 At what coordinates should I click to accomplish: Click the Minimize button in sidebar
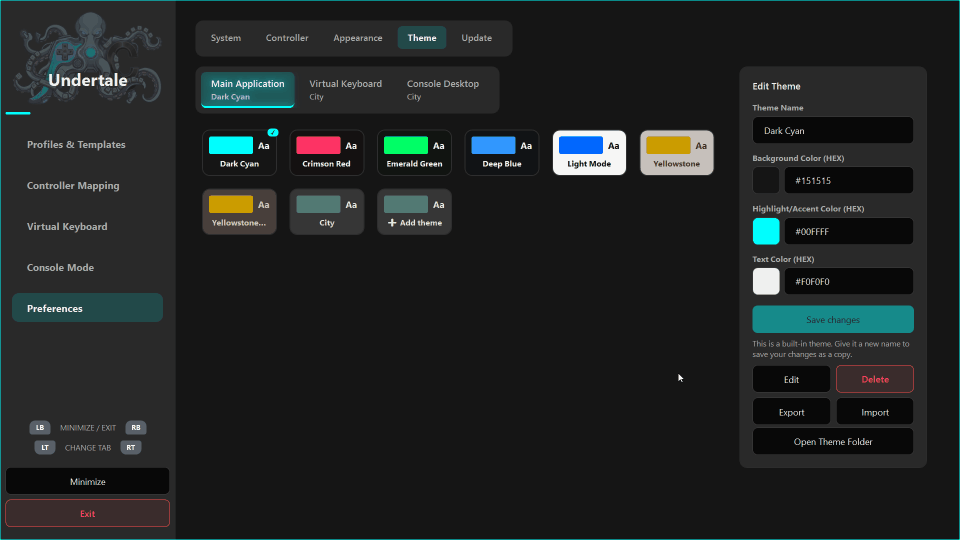click(88, 481)
